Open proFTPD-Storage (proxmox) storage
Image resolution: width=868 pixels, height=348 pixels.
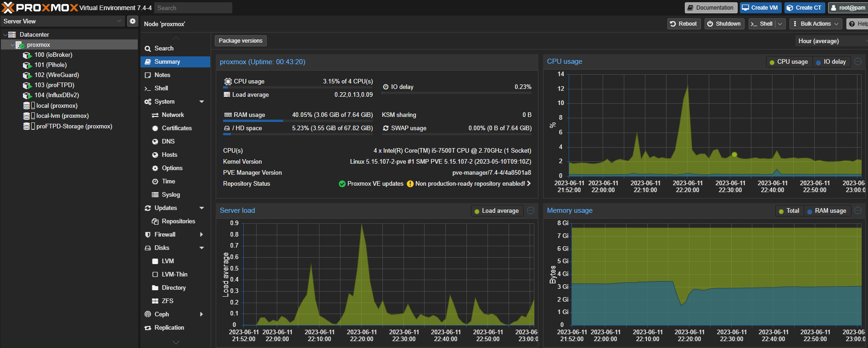tap(74, 127)
